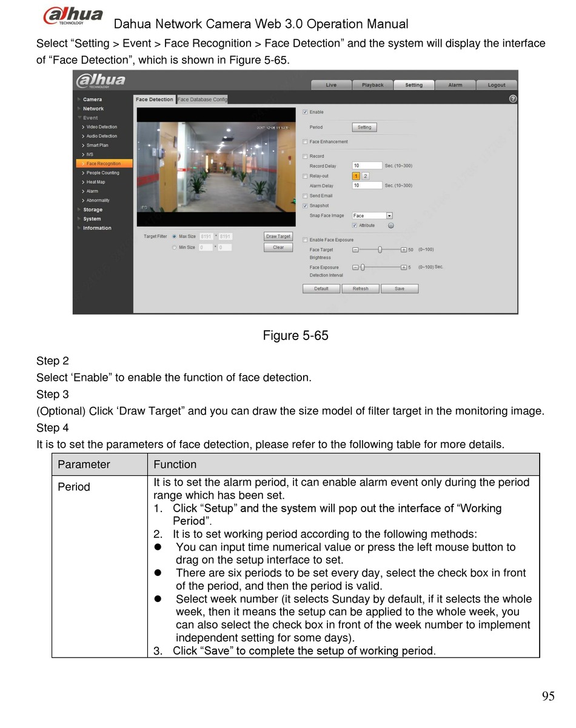
Task: Click minus icon on Face Target Brightness slider
Action: pos(355,250)
